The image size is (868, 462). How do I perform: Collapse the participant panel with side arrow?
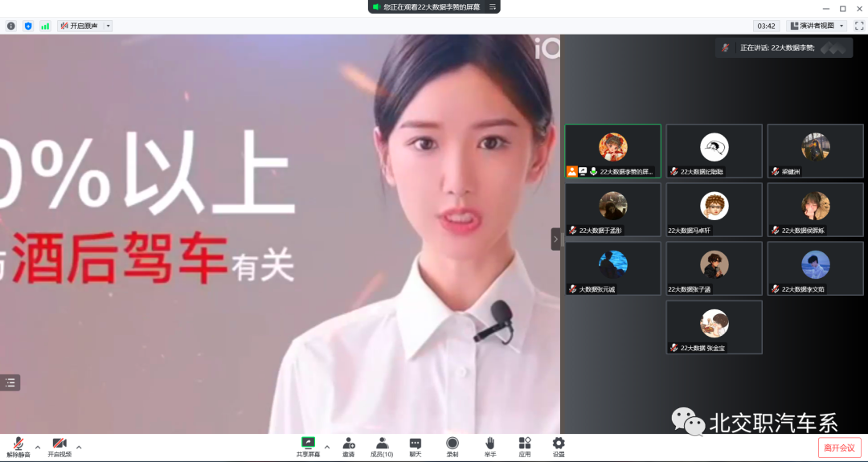pos(555,239)
